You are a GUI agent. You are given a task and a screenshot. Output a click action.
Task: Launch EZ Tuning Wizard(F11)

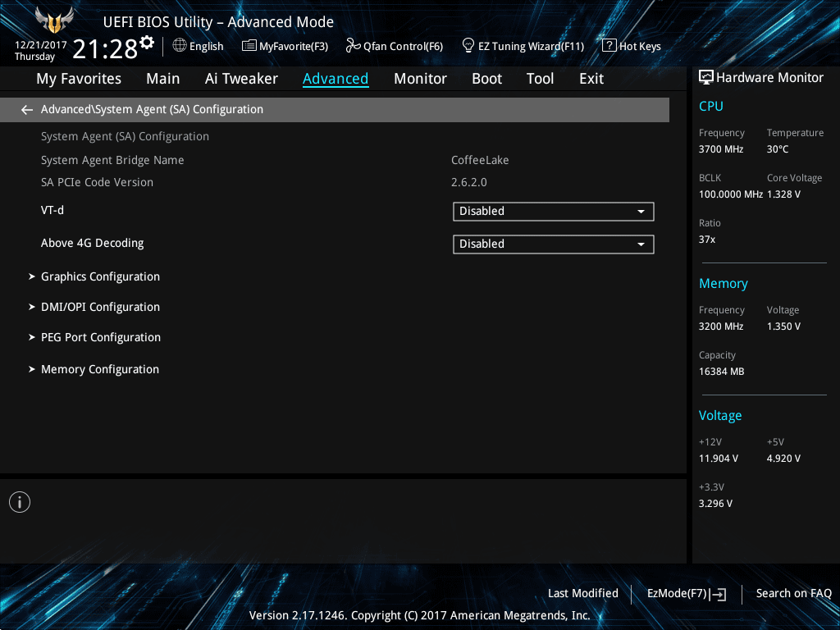(x=531, y=47)
